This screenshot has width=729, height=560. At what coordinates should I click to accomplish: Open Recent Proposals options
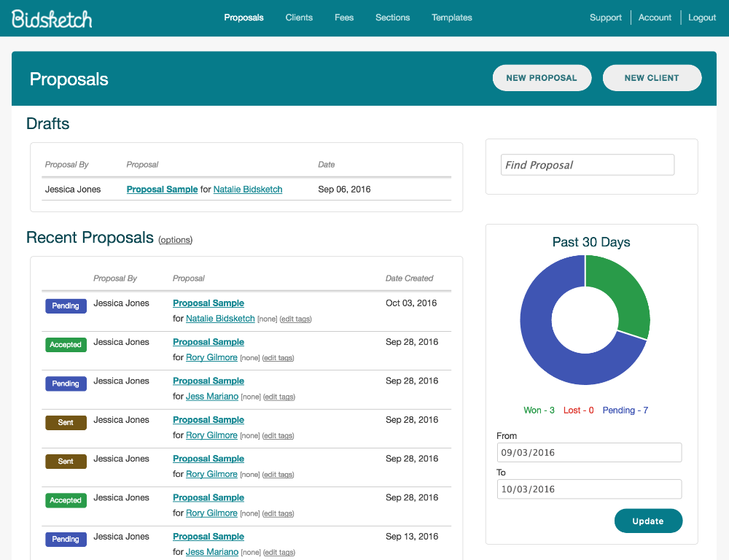[x=175, y=240]
